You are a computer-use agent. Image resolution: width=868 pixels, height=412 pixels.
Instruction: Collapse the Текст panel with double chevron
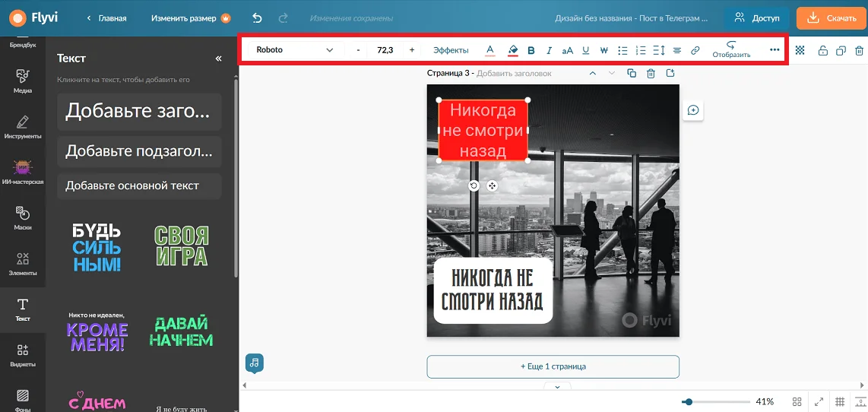coord(219,59)
